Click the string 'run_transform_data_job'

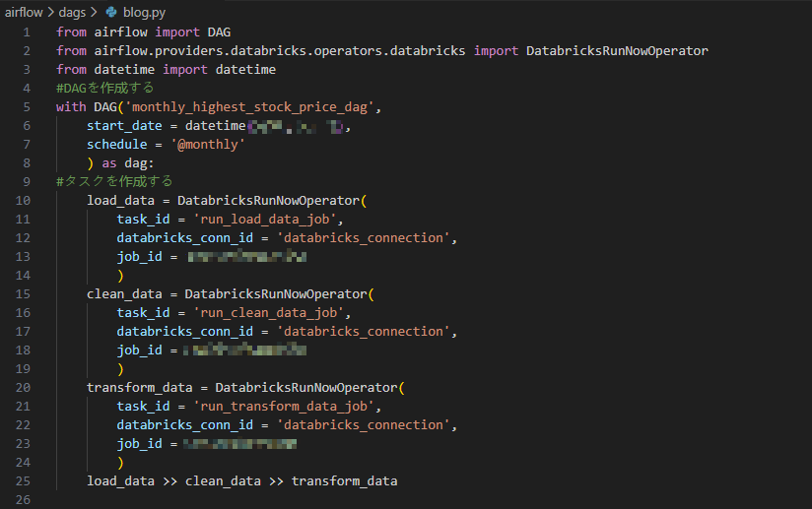(x=284, y=407)
